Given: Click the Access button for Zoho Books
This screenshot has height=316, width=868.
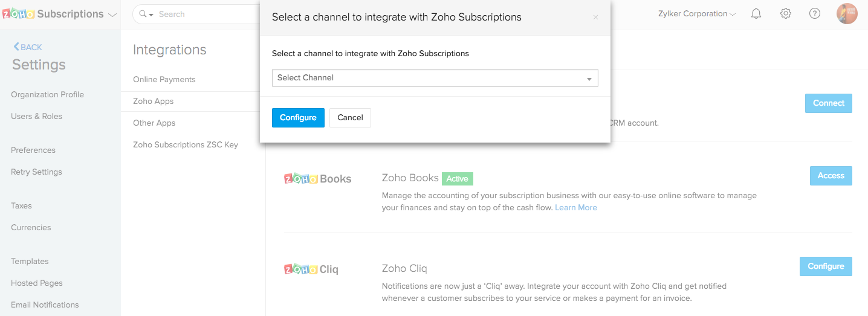Looking at the screenshot, I should coord(831,176).
